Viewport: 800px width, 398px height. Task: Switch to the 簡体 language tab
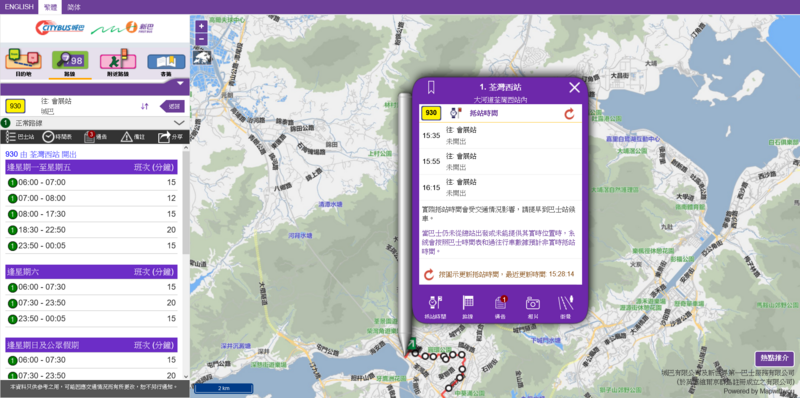click(x=74, y=7)
